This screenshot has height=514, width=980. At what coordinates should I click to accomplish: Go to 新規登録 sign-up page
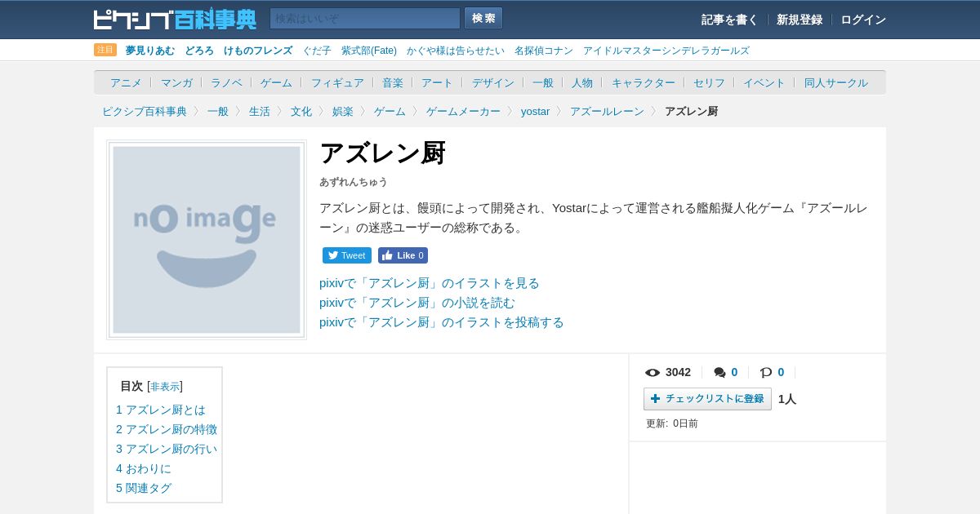[x=800, y=20]
